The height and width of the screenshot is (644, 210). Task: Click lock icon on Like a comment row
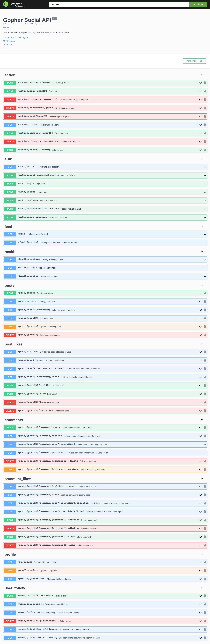205,537
